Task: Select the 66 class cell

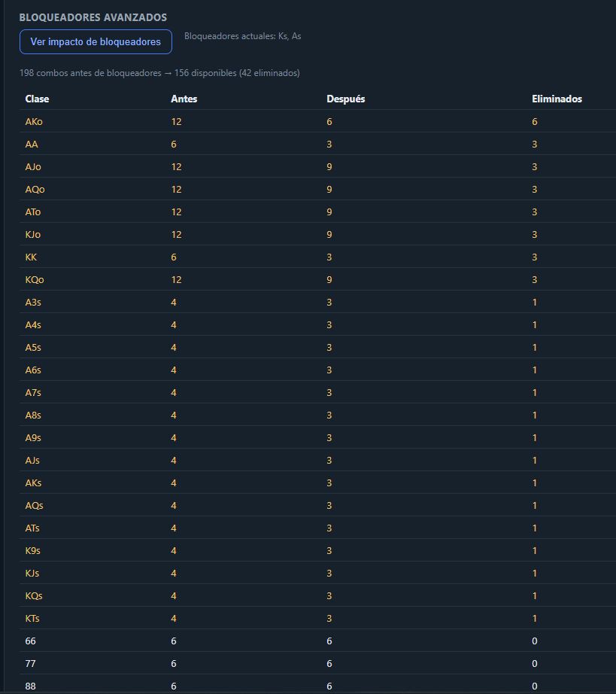Action: pyautogui.click(x=31, y=641)
